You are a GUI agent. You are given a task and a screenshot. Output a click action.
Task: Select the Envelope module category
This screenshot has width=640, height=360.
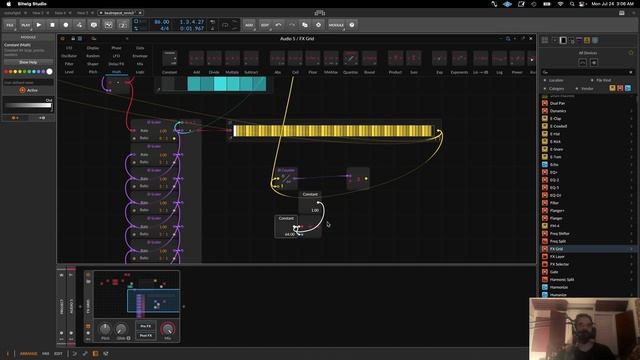coord(140,56)
